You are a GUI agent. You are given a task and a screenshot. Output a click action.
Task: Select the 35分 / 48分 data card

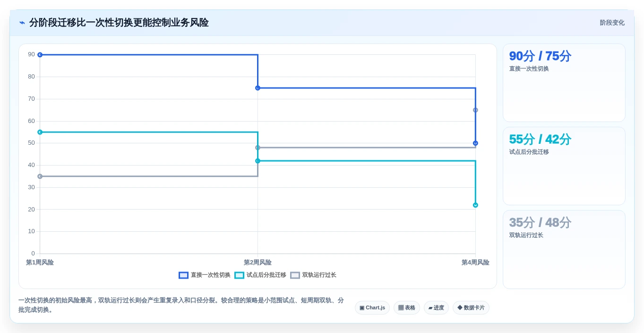tap(564, 249)
